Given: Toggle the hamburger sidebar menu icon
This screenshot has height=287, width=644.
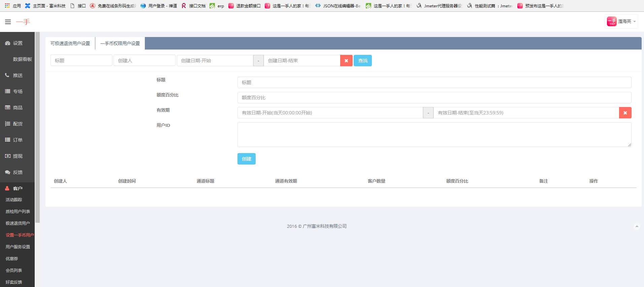Looking at the screenshot, I should coord(8,22).
